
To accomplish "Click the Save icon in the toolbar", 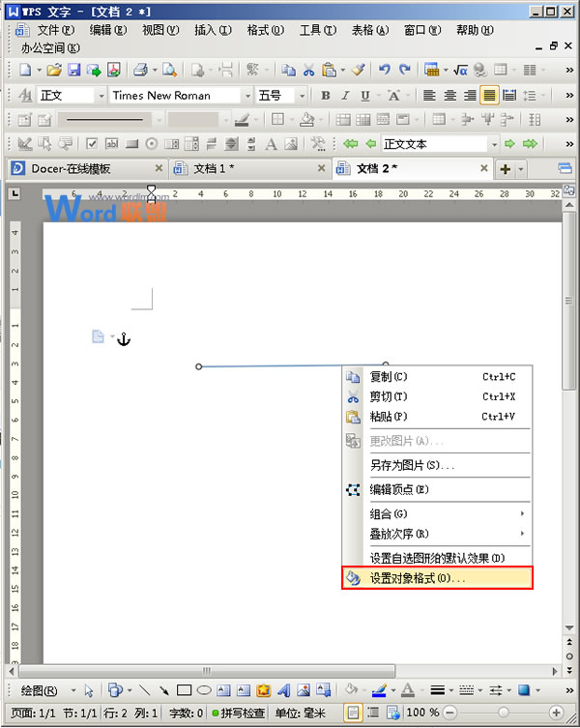I will [x=73, y=70].
